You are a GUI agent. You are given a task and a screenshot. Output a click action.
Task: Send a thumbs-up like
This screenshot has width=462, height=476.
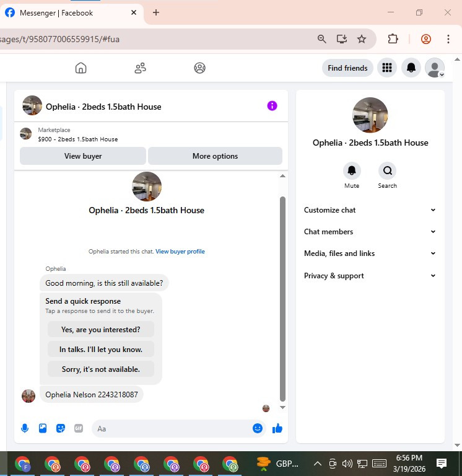tap(277, 428)
